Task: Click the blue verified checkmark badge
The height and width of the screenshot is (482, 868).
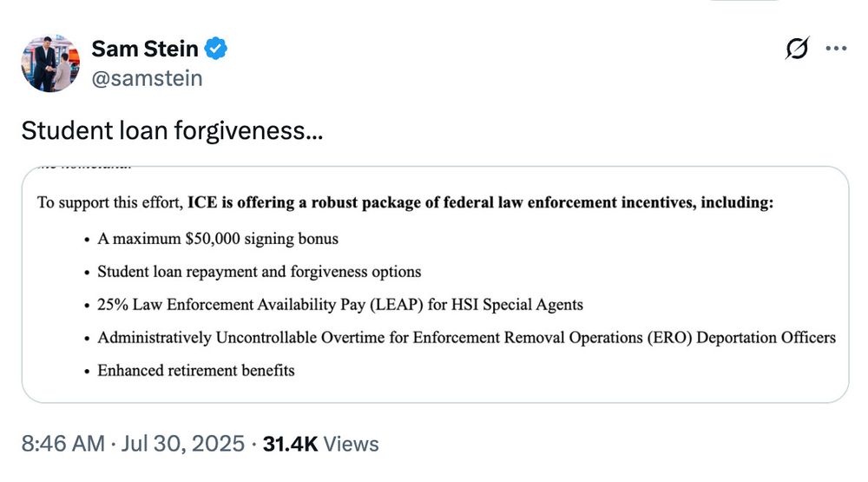Action: point(216,49)
